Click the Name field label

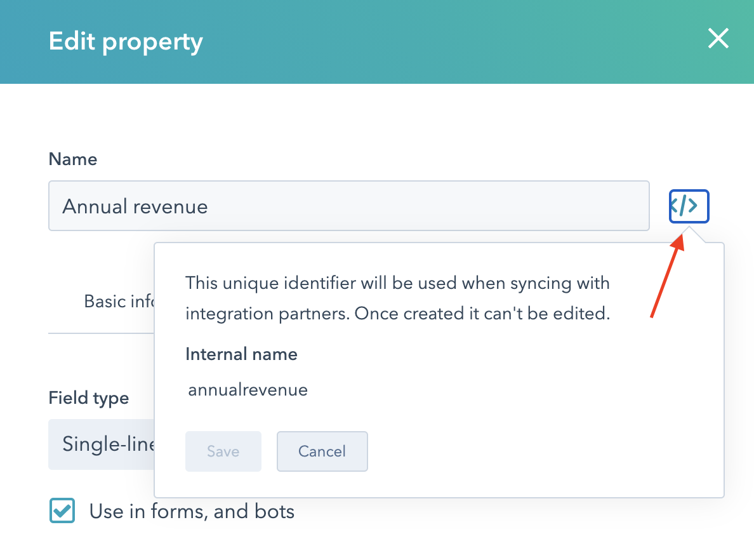[x=73, y=159]
